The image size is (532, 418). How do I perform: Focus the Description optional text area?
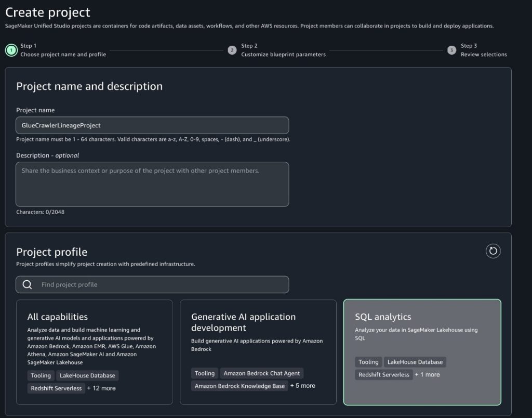tap(152, 184)
